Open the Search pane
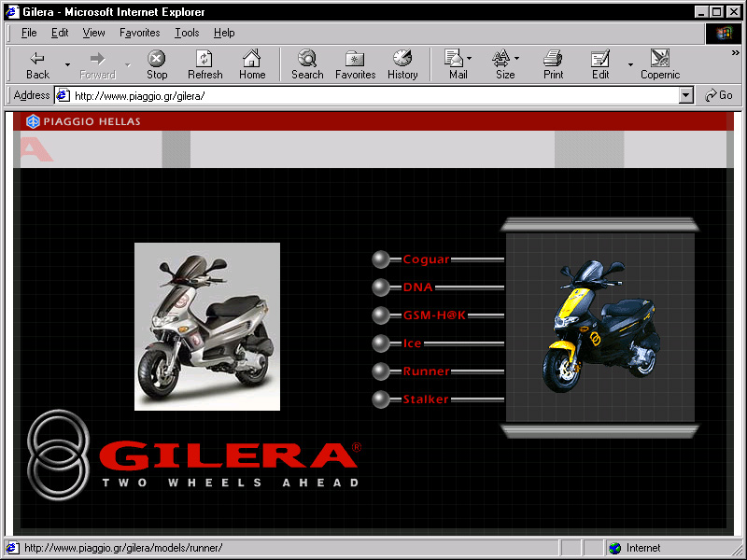747x560 pixels. pos(307,64)
